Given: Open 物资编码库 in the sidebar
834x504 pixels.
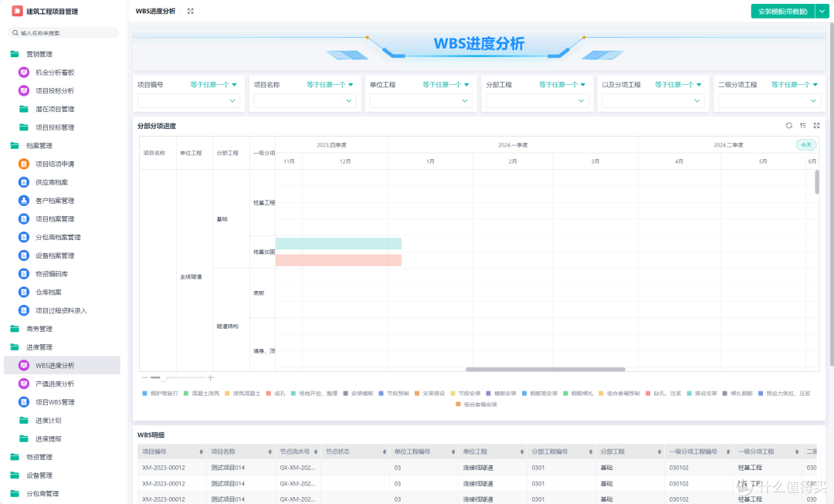Looking at the screenshot, I should coord(52,274).
